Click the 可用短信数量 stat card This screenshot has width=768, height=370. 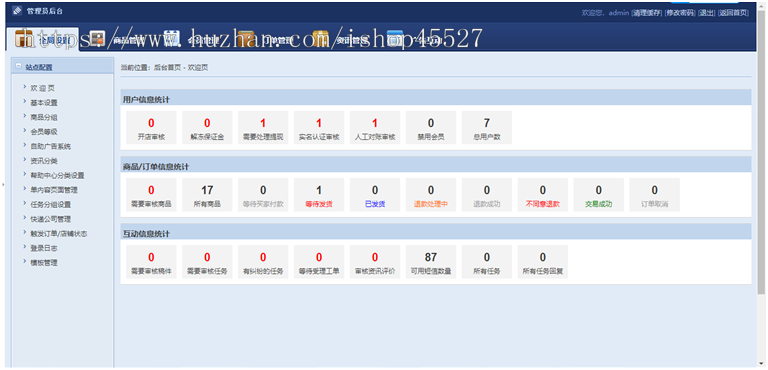[x=431, y=262]
